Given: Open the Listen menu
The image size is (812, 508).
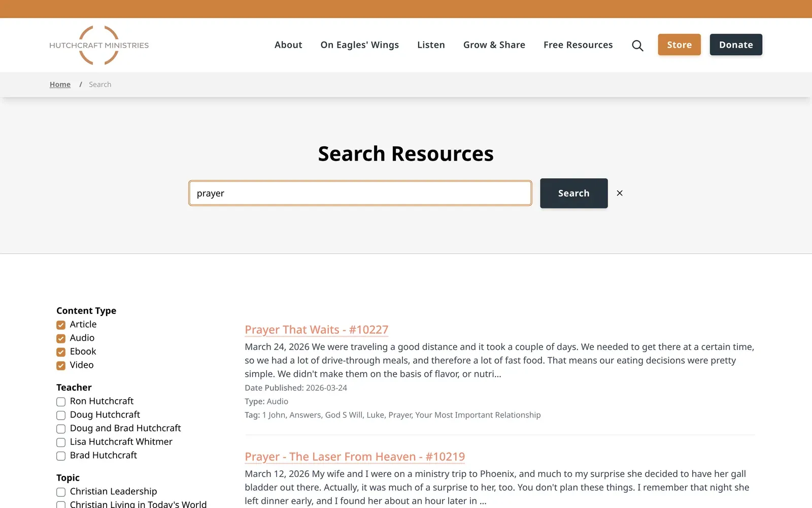Looking at the screenshot, I should pyautogui.click(x=431, y=45).
